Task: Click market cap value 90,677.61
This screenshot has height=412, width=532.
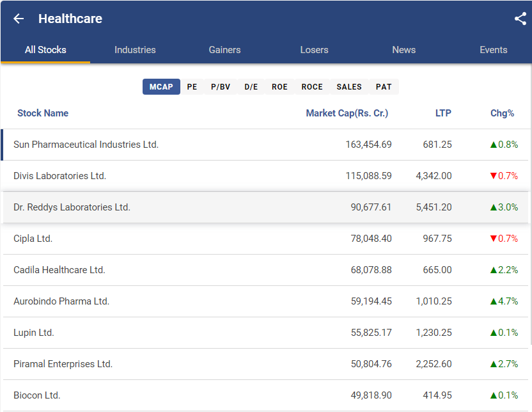Action: pos(371,207)
